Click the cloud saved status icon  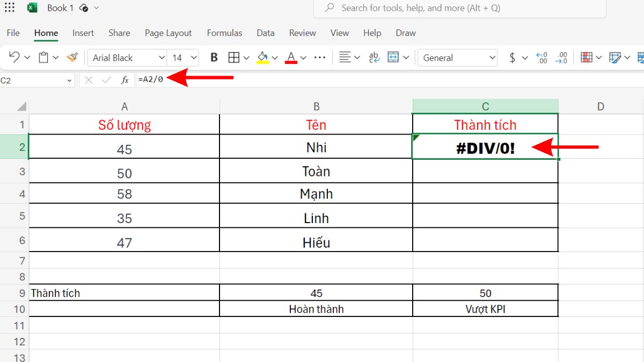click(83, 8)
